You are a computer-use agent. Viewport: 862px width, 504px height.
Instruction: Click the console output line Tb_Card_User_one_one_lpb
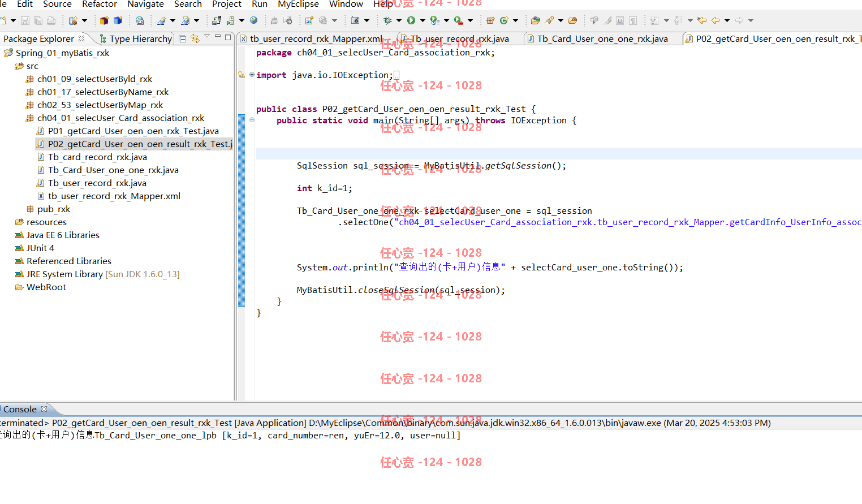click(x=229, y=435)
